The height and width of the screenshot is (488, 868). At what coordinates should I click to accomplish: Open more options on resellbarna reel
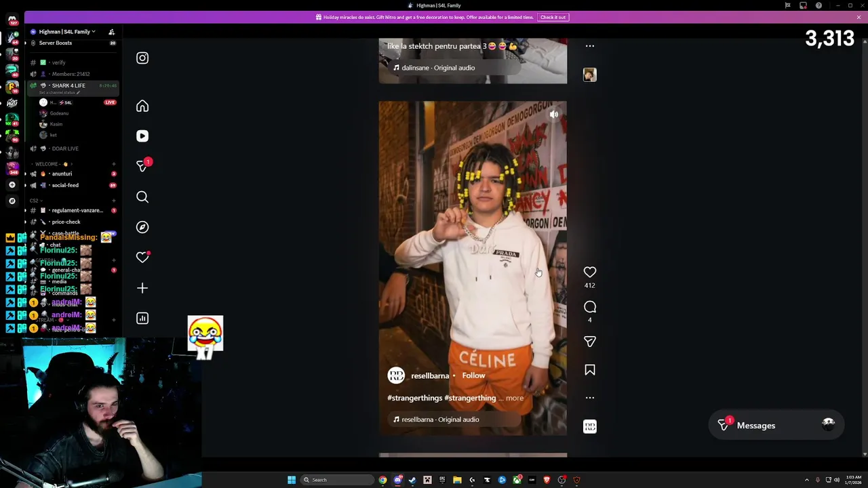click(x=590, y=398)
